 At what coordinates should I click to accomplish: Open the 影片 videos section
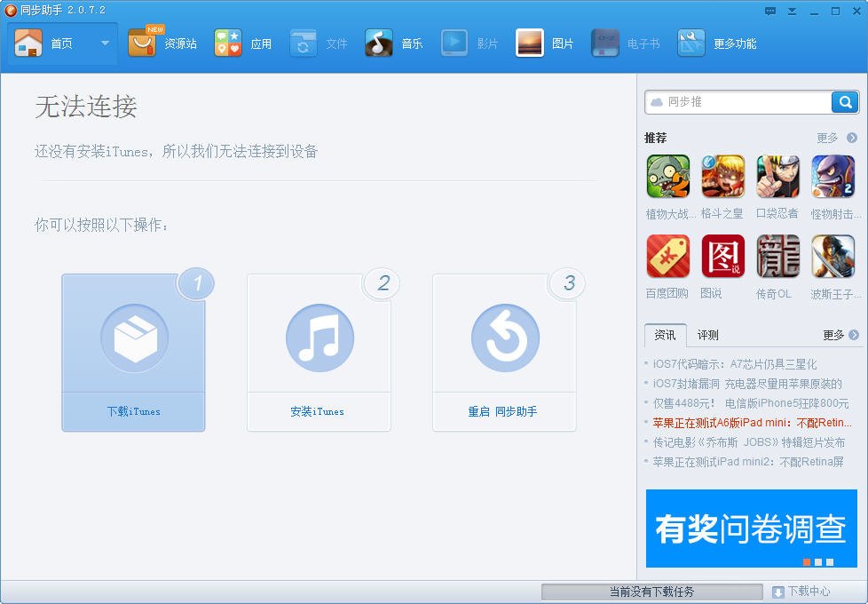click(470, 44)
